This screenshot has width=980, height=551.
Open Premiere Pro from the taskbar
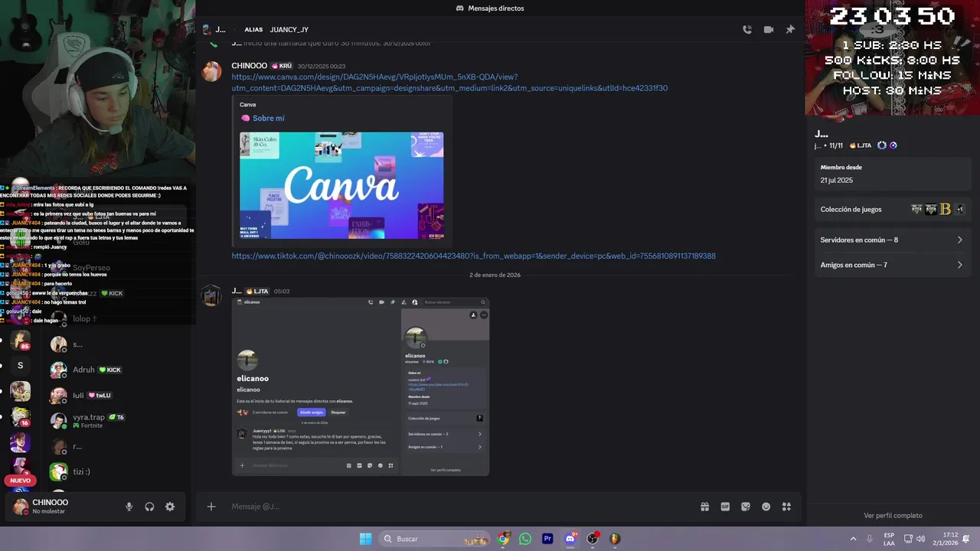[547, 539]
